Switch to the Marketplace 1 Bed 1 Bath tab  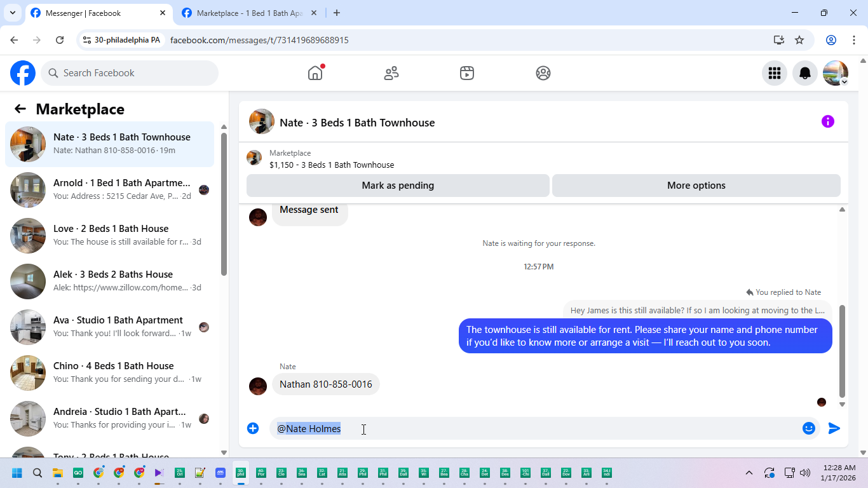click(x=250, y=13)
